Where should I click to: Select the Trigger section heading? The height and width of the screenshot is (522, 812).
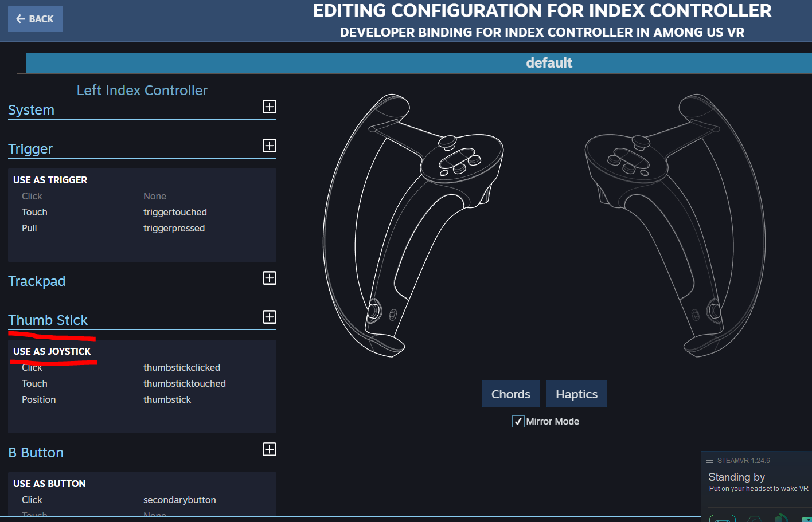coord(30,149)
